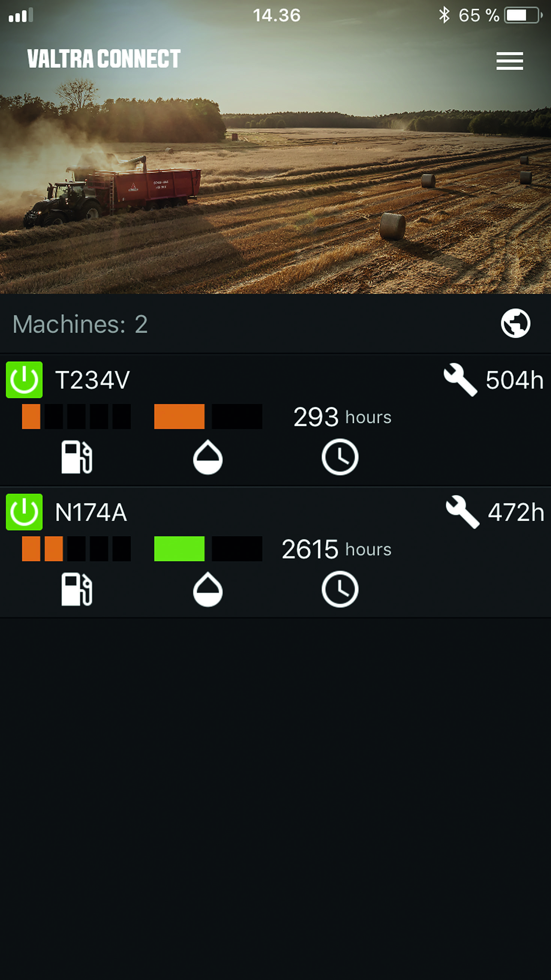
Task: Toggle the N174A power button
Action: (x=24, y=512)
